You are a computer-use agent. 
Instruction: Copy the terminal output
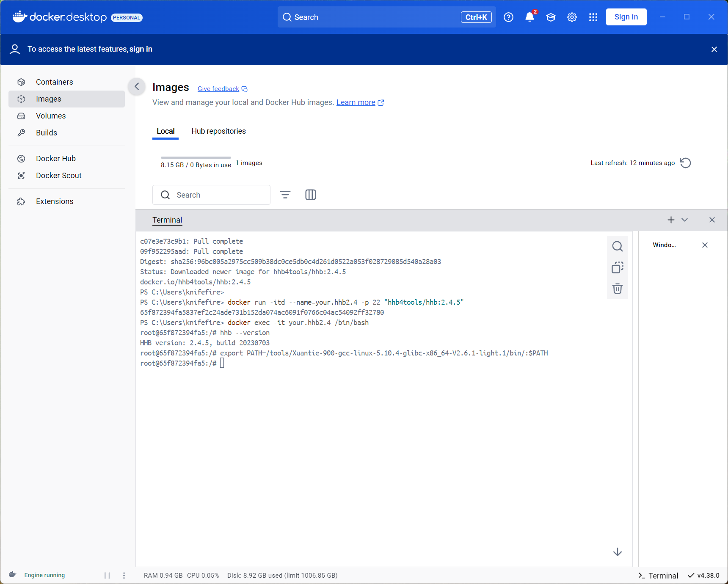click(x=618, y=267)
